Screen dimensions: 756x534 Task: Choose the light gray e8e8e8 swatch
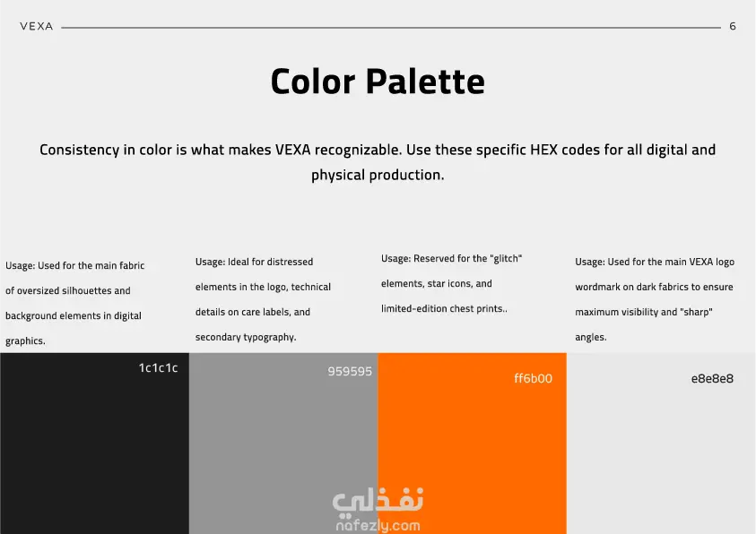[661, 443]
